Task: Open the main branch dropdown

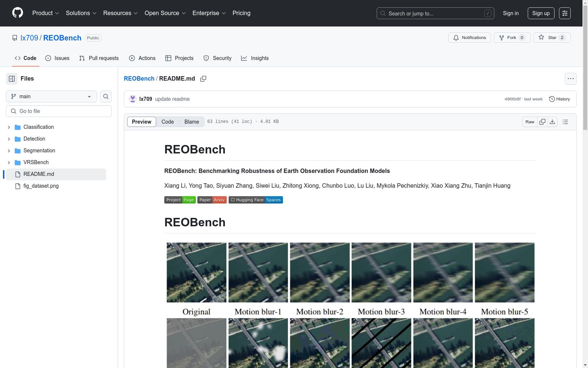Action: coord(51,96)
